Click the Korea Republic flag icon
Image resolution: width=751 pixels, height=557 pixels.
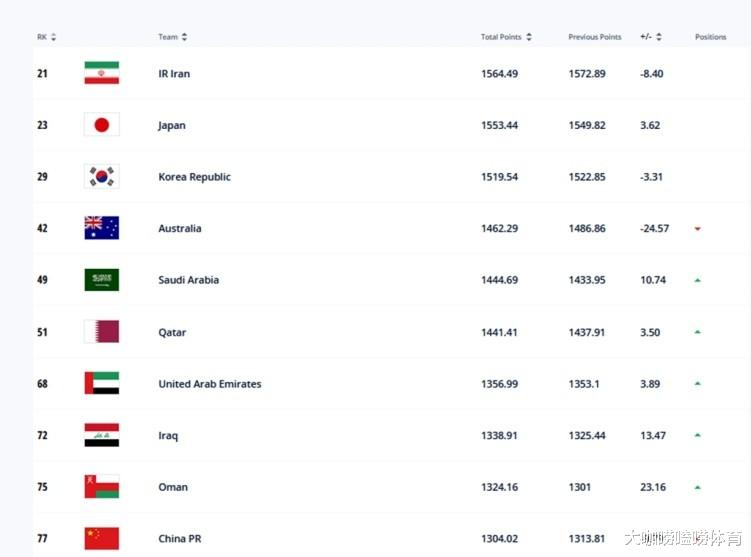click(x=102, y=176)
